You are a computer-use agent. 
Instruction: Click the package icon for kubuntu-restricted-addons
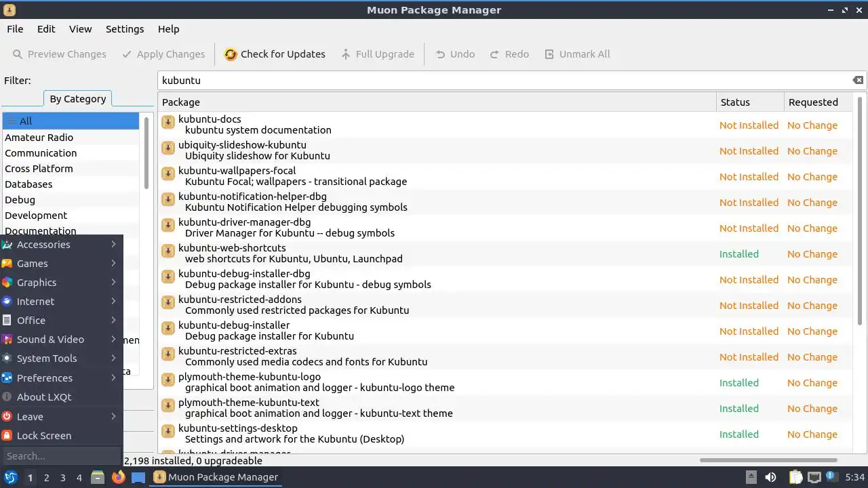tap(168, 303)
